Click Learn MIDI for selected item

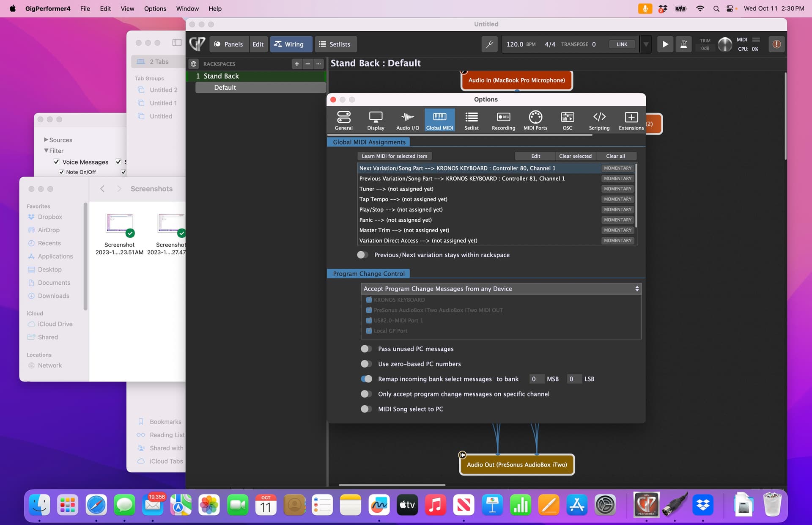click(395, 156)
